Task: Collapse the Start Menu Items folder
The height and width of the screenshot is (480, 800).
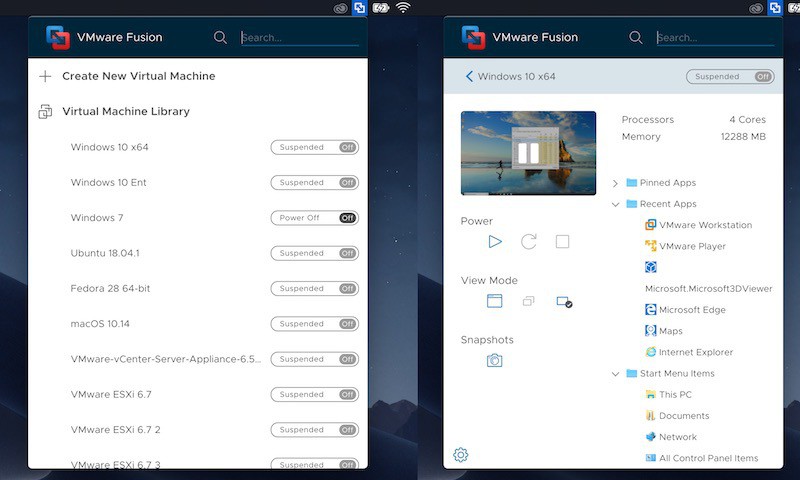Action: (x=615, y=374)
